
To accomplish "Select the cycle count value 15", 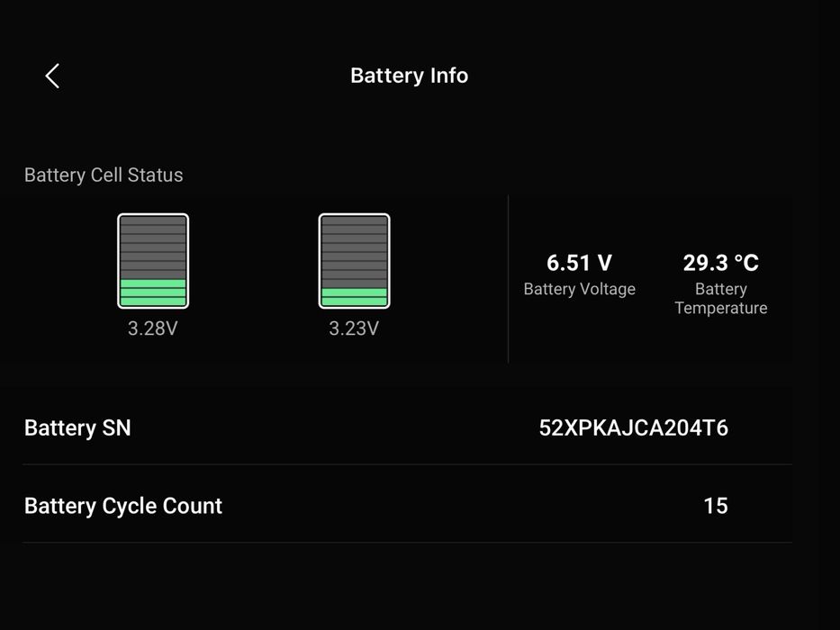I will [715, 506].
